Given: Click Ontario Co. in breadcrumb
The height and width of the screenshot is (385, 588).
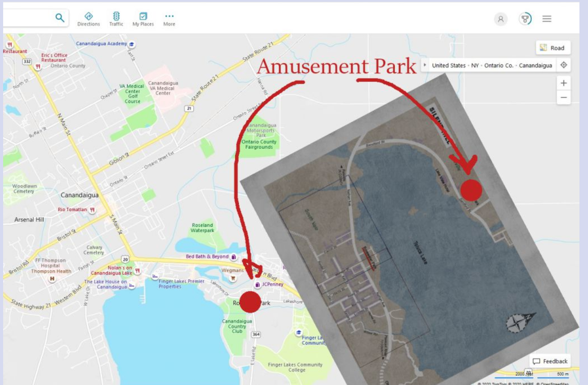Looking at the screenshot, I should (x=499, y=65).
